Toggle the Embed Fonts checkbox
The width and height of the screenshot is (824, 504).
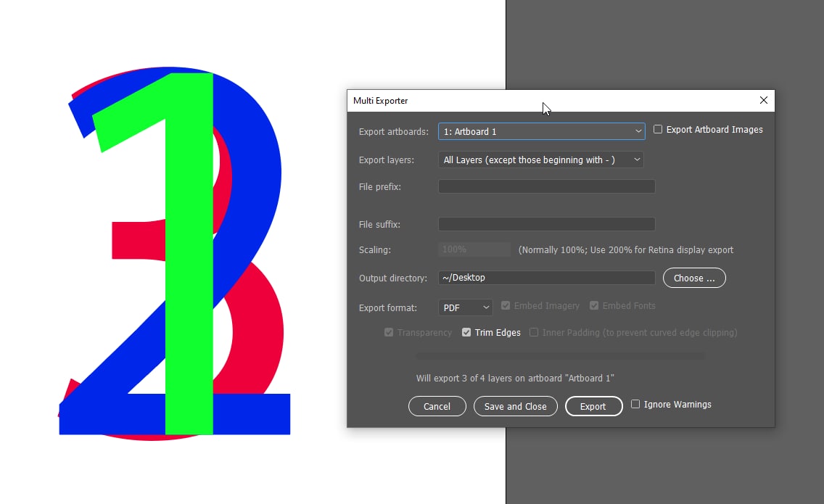pyautogui.click(x=594, y=306)
